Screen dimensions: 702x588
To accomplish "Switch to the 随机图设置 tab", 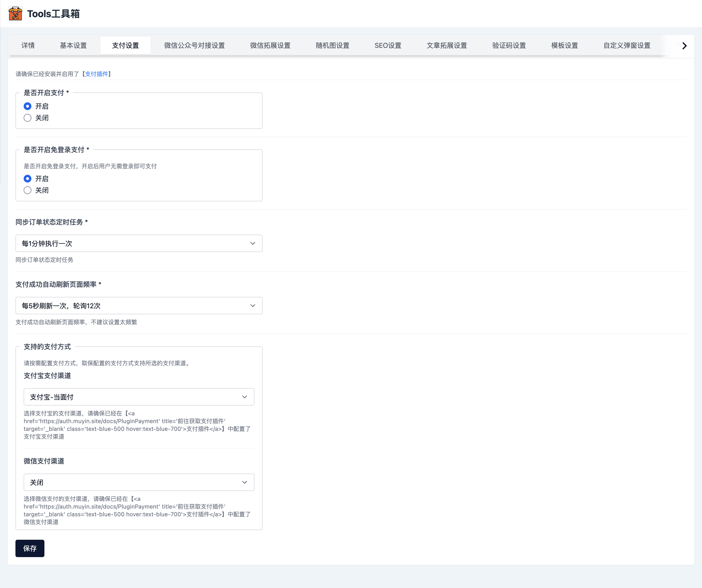I will 332,45.
